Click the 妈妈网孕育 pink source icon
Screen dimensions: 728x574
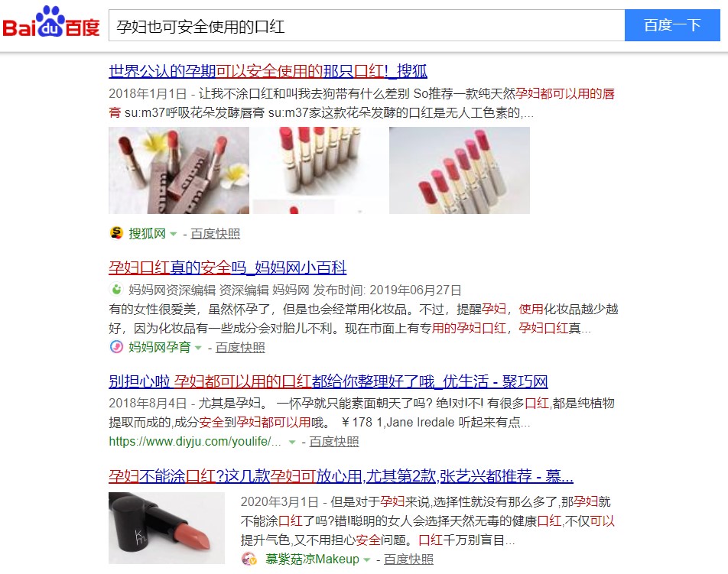[x=116, y=347]
